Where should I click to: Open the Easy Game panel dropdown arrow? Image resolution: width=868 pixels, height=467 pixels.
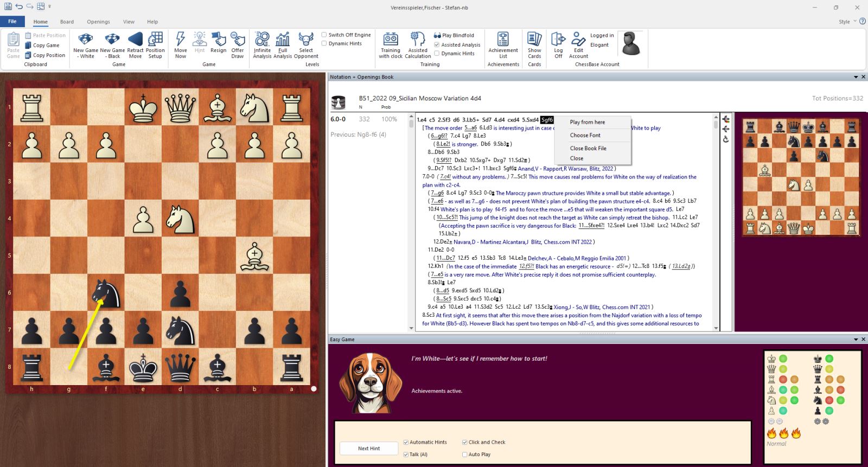coord(856,340)
